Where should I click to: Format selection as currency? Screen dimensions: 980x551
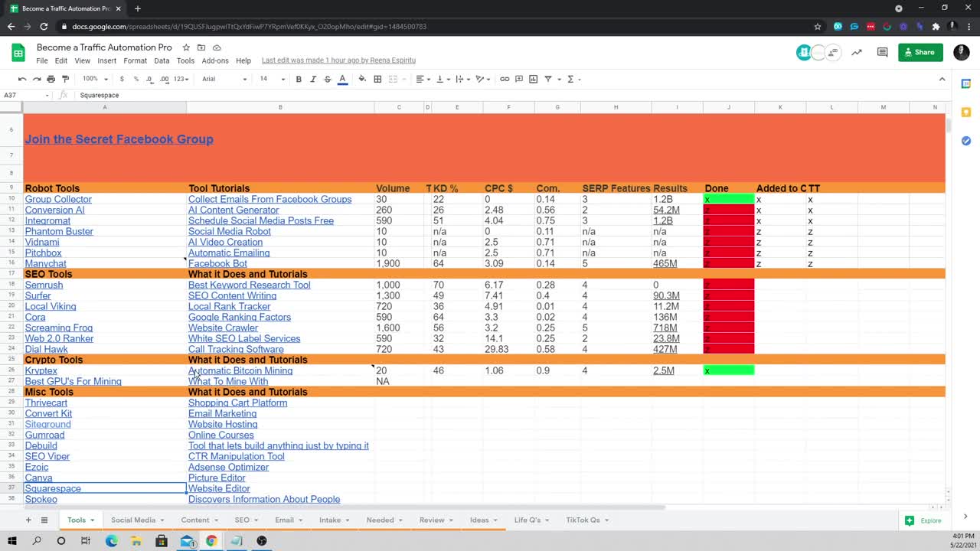click(x=122, y=79)
